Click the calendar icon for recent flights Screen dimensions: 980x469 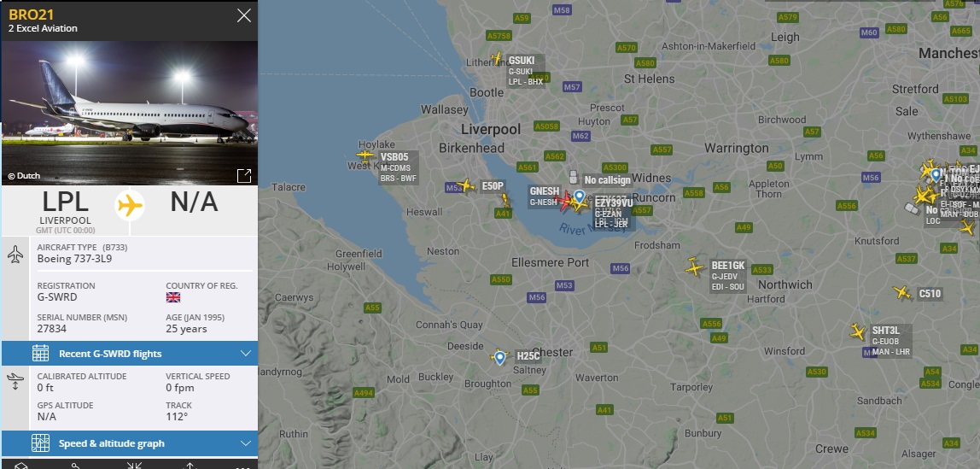coord(41,354)
